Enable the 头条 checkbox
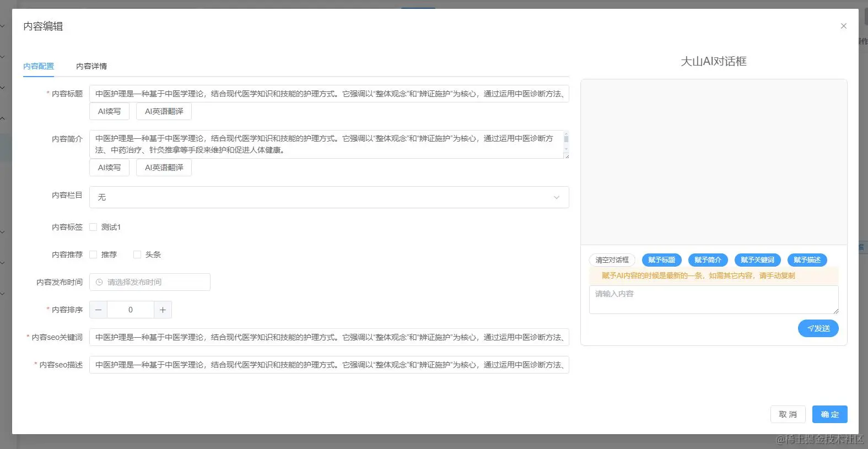 137,255
